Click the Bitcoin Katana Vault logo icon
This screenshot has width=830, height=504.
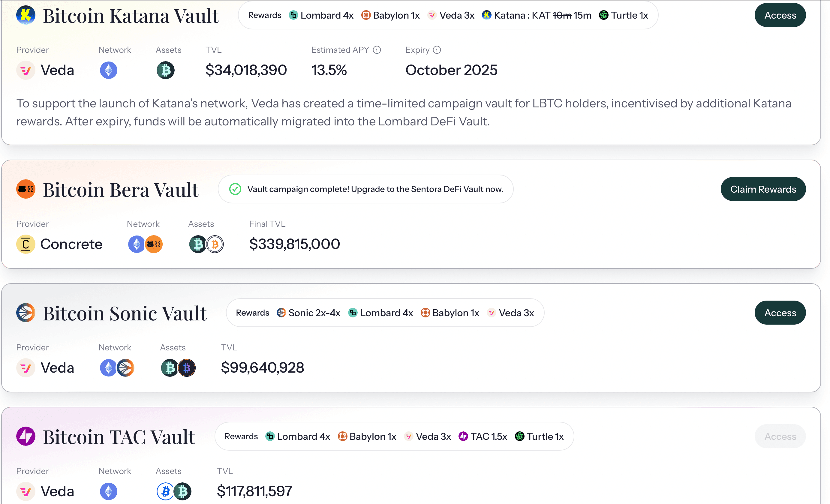(26, 15)
